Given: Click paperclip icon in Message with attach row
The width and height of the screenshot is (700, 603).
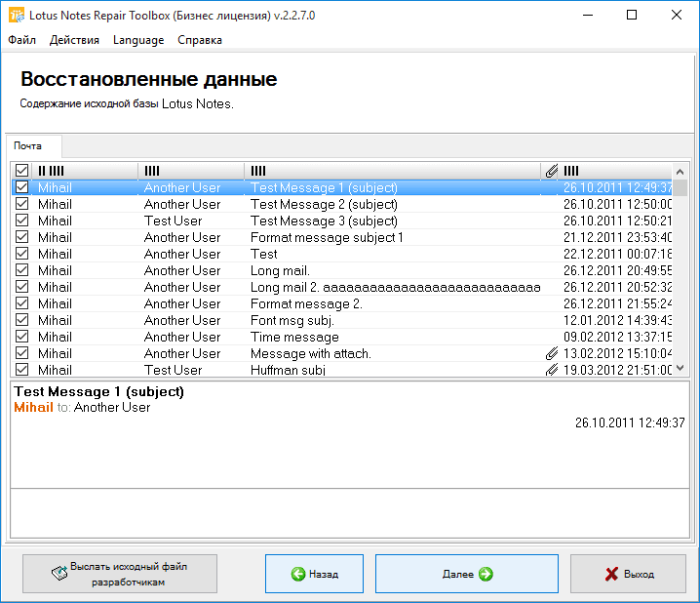Looking at the screenshot, I should [x=552, y=354].
